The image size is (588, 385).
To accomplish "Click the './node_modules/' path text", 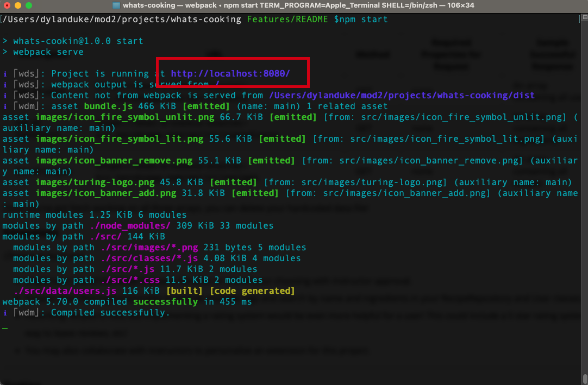I will [130, 226].
